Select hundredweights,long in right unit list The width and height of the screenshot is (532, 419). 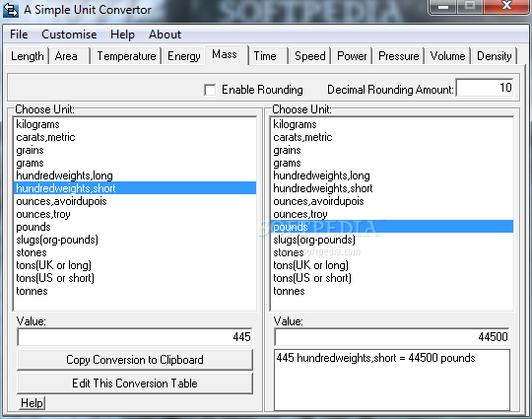pyautogui.click(x=392, y=175)
